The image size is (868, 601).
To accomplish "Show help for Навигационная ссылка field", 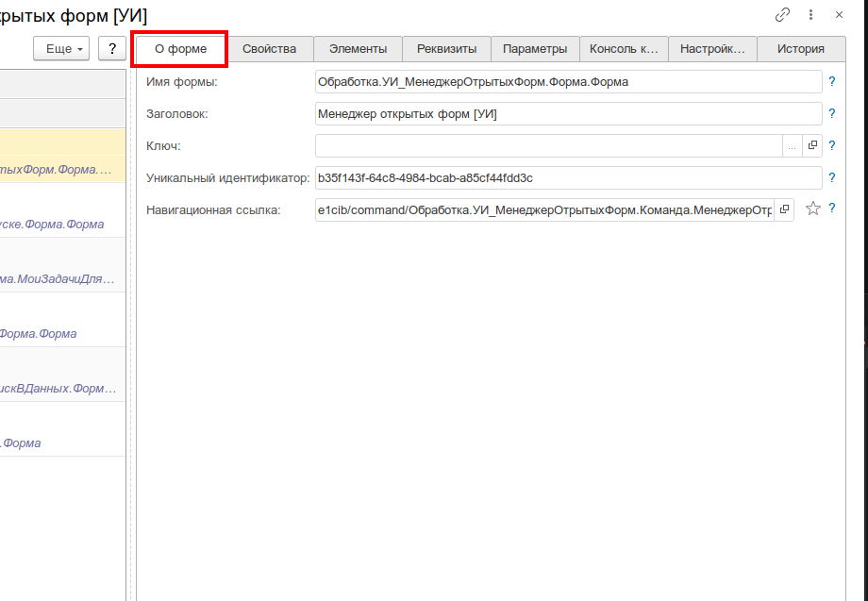I will [831, 209].
